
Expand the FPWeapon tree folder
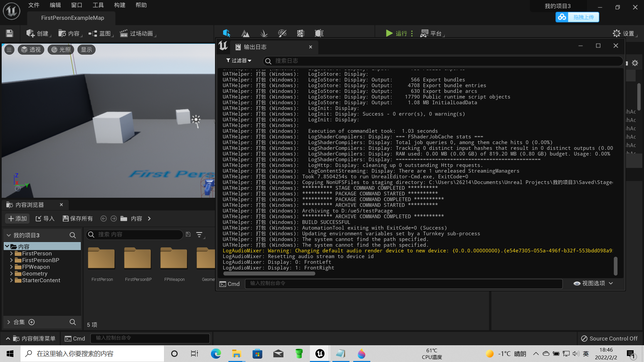11,267
